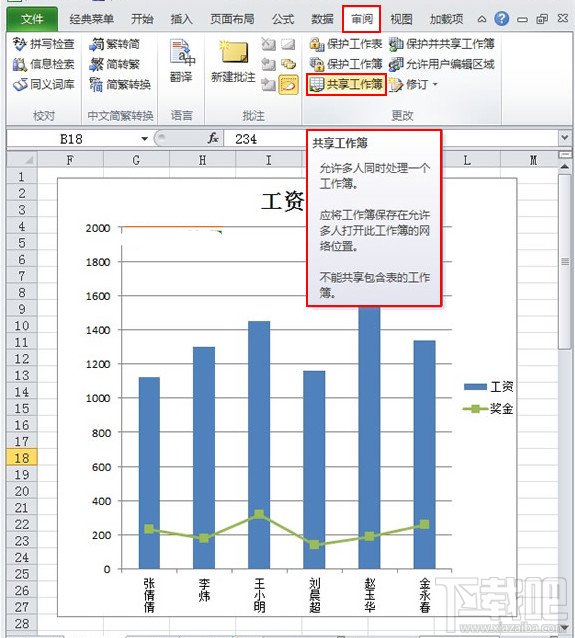Select the 审阅 review tab

[361, 19]
